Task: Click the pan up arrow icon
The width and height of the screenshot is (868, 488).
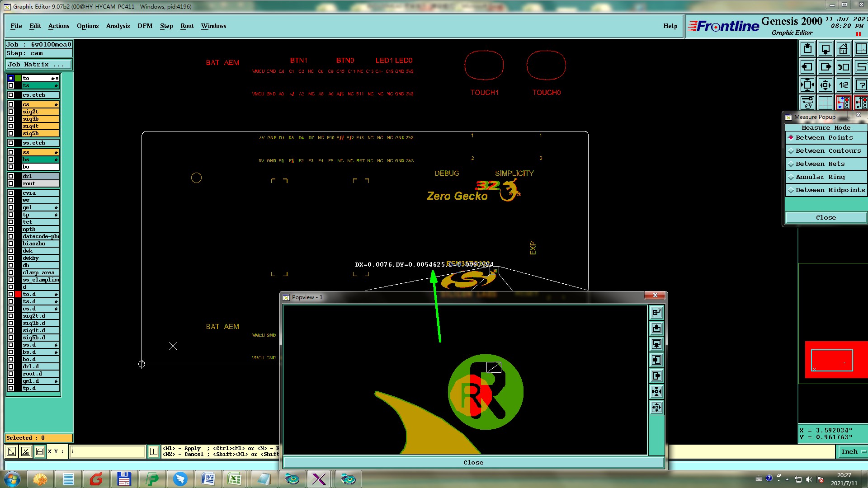Action: click(x=807, y=49)
